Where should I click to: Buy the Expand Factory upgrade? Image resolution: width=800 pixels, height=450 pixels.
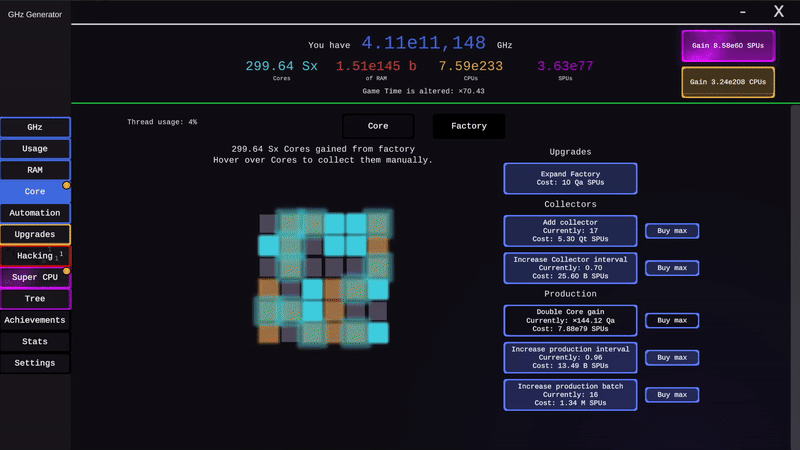570,179
